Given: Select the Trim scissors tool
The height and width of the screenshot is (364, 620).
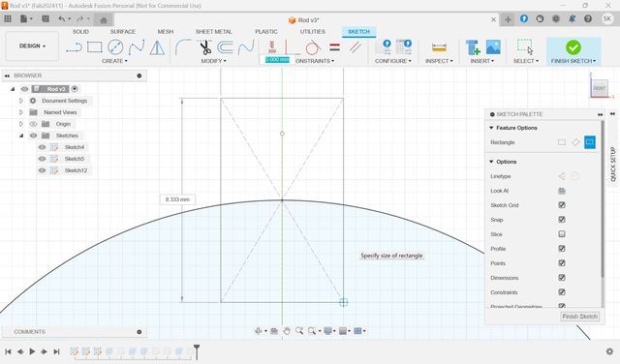Looking at the screenshot, I should (x=204, y=47).
